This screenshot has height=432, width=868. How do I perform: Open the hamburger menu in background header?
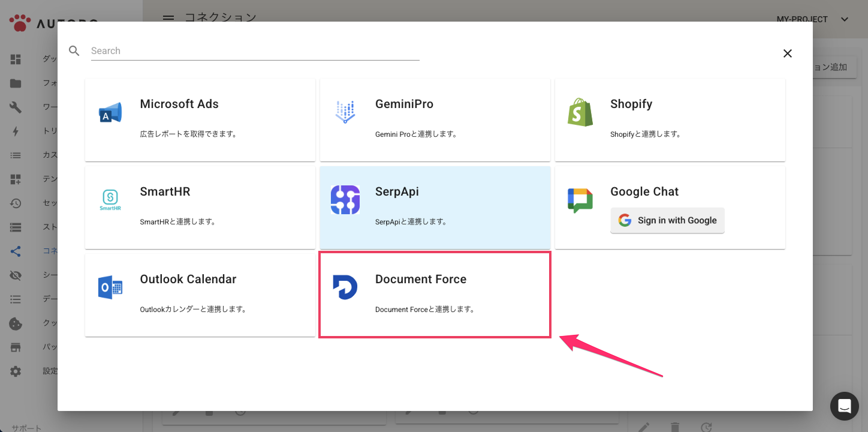169,17
